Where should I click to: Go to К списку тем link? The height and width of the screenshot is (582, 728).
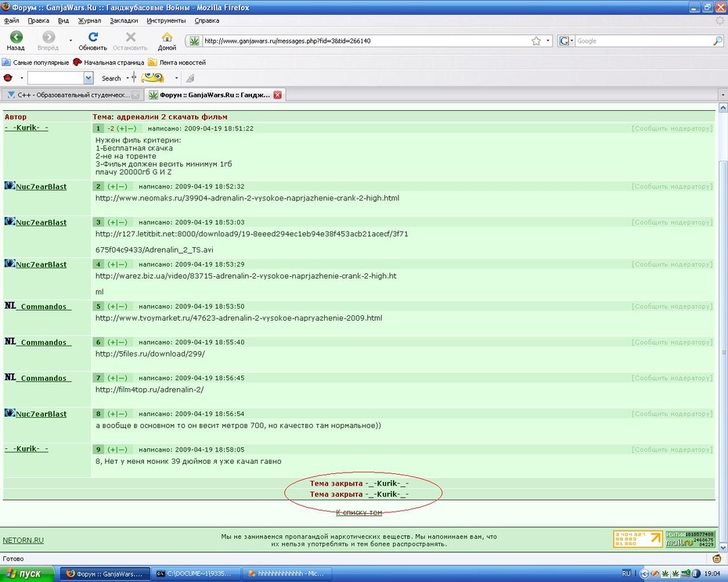359,512
